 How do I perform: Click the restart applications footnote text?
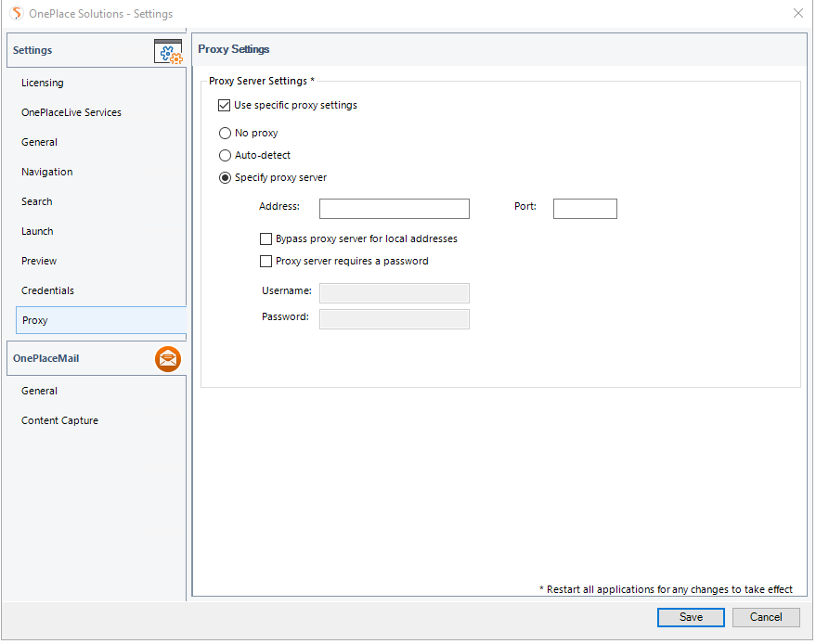[667, 590]
